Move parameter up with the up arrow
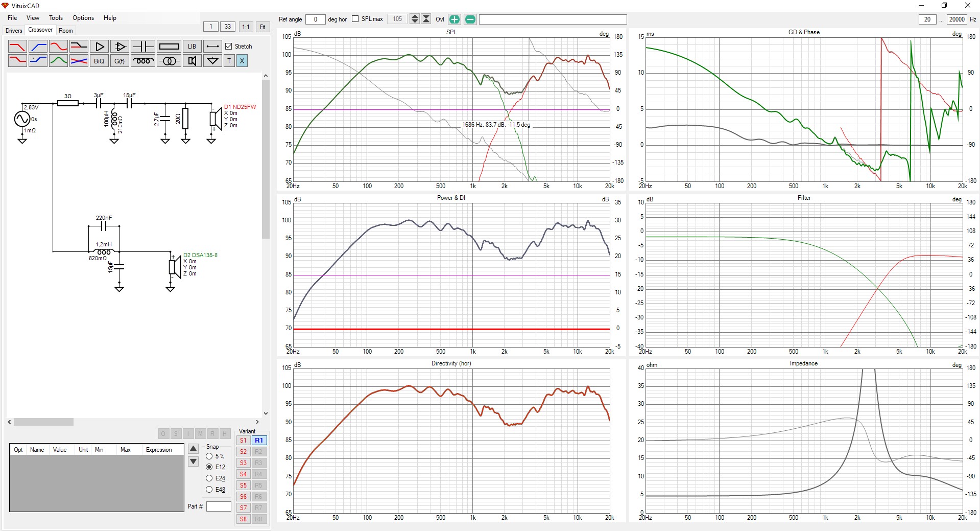Viewport: 980px width, 531px height. pos(193,449)
